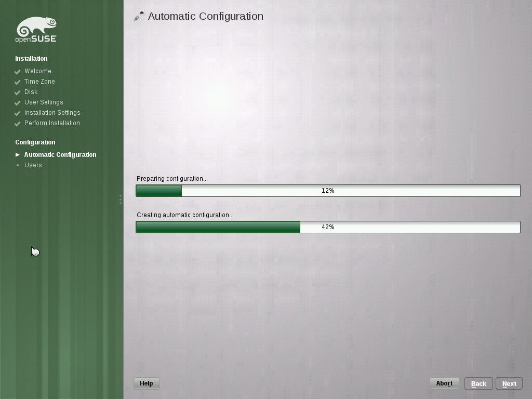Click the openSUSE chameleon logo
532x399 pixels.
click(x=36, y=29)
